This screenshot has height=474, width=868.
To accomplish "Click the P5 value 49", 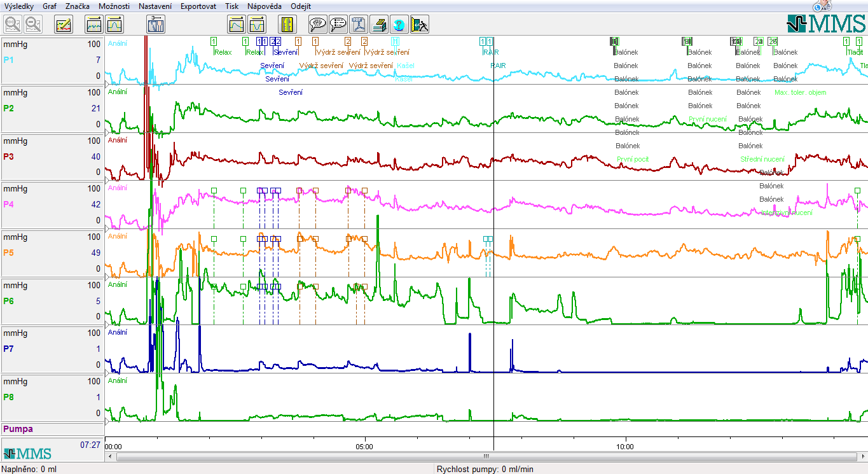I will (x=96, y=253).
